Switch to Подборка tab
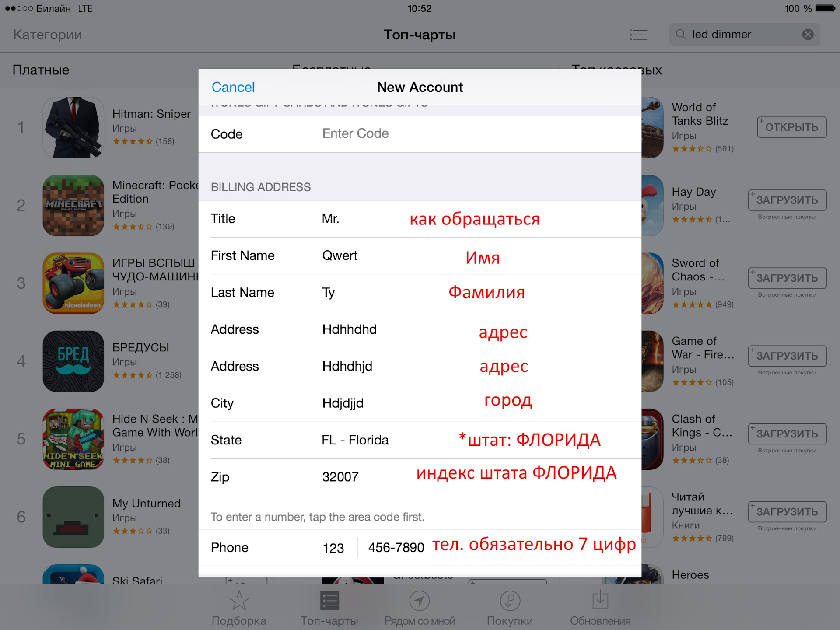The width and height of the screenshot is (840, 630). click(239, 608)
